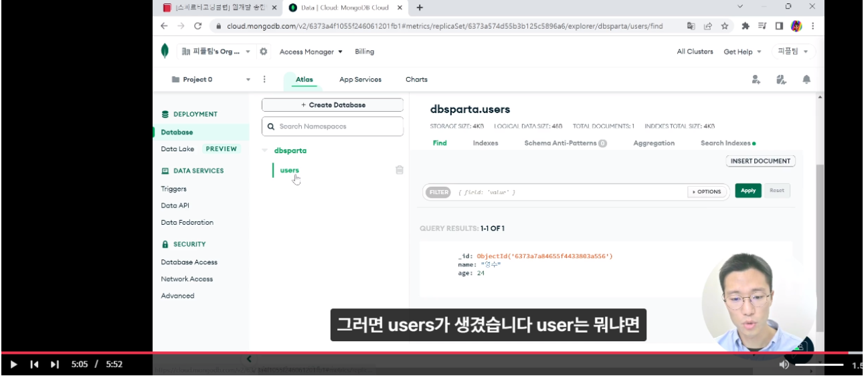
Task: Open the Get Help dropdown
Action: 742,52
